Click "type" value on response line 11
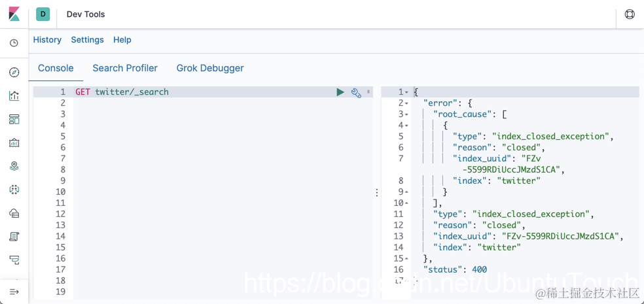644x304 pixels. pyautogui.click(x=531, y=214)
